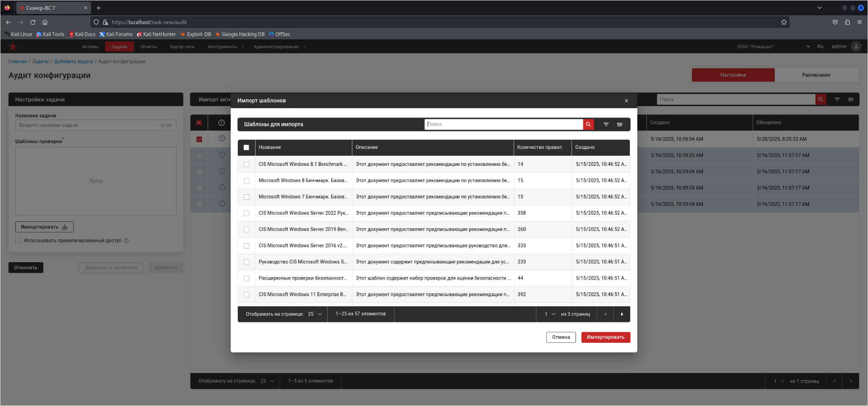
Task: Focus the Название задачи input field
Action: click(96, 125)
